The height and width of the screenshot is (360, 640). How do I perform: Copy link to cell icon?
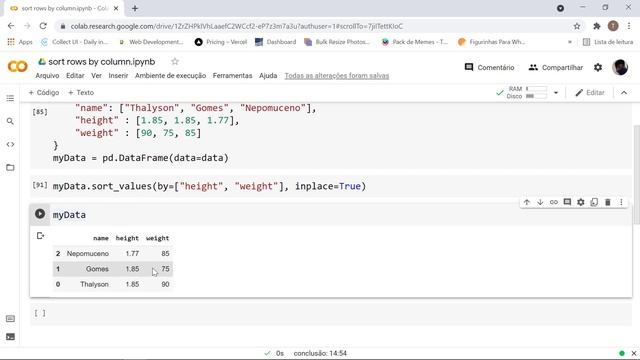click(x=553, y=202)
